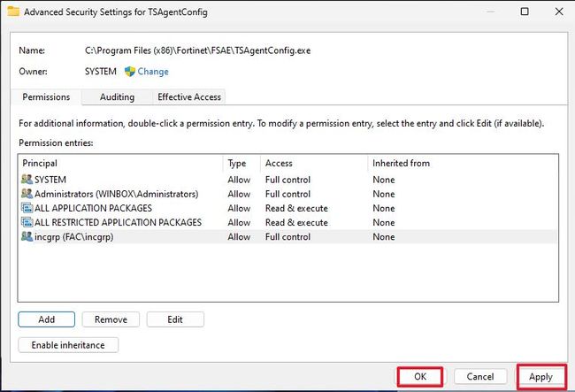Apply the permission changes
The width and height of the screenshot is (575, 392).
(540, 376)
